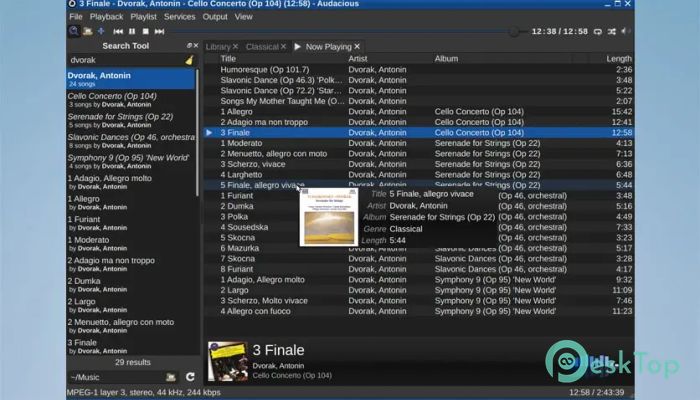The width and height of the screenshot is (700, 400).
Task: Refresh the library with reload icon
Action: coord(190,377)
